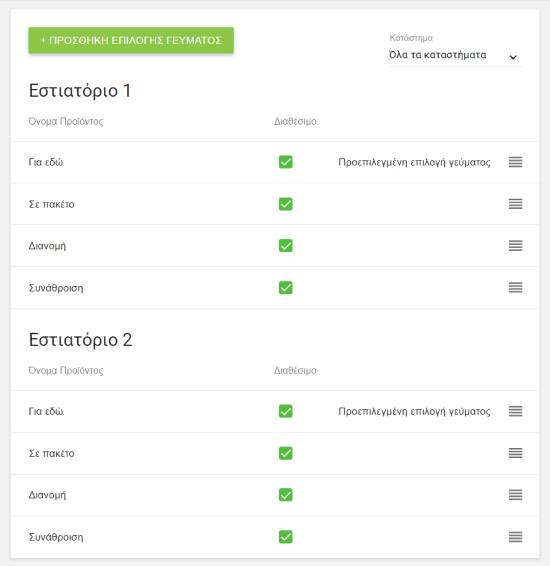Screen dimensions: 550x566
Task: Click the chevron arrow beside Όλα τα καταστήματα
Action: coord(513,57)
